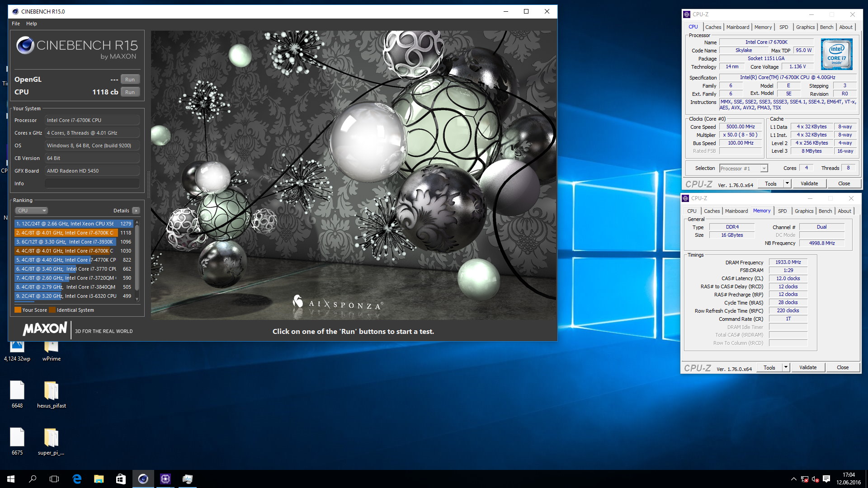
Task: Click bottom CPU-Z title bar app icon
Action: click(x=685, y=198)
